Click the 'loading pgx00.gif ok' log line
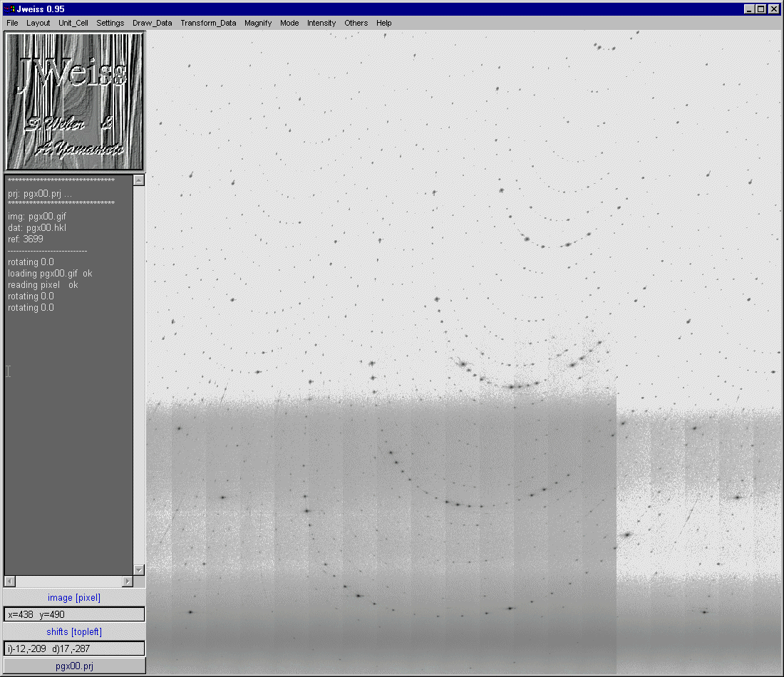 [x=50, y=274]
